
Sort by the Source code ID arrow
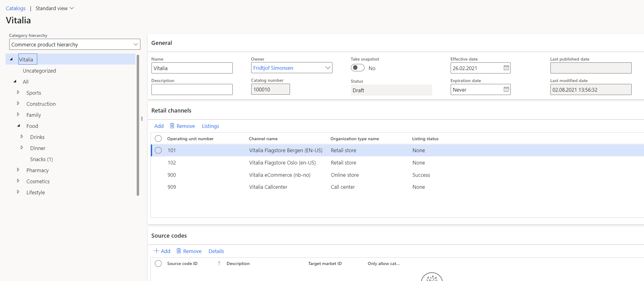(219, 263)
